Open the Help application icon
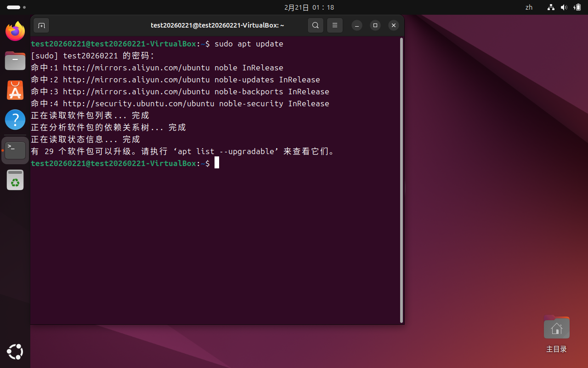588x368 pixels. (x=15, y=120)
